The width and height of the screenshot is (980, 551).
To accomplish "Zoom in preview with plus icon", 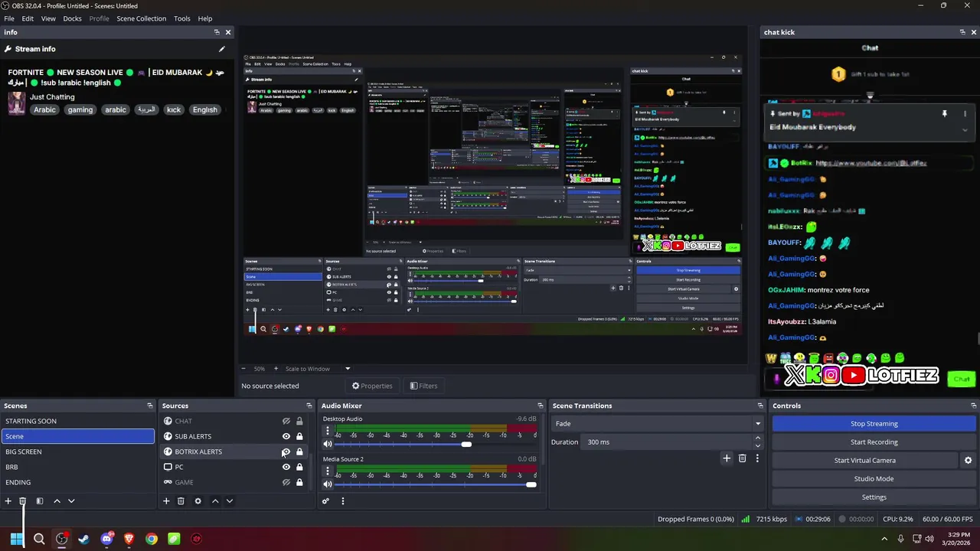I will click(x=276, y=369).
